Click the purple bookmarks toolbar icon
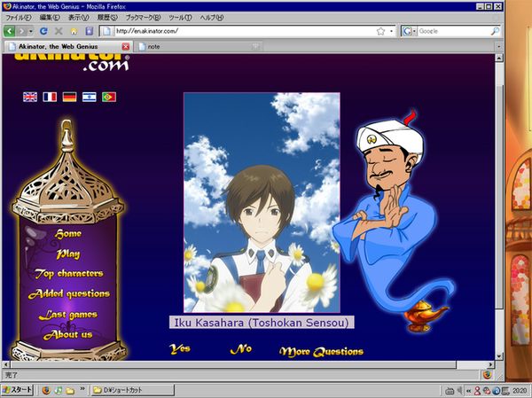The height and width of the screenshot is (398, 532). pos(90,31)
